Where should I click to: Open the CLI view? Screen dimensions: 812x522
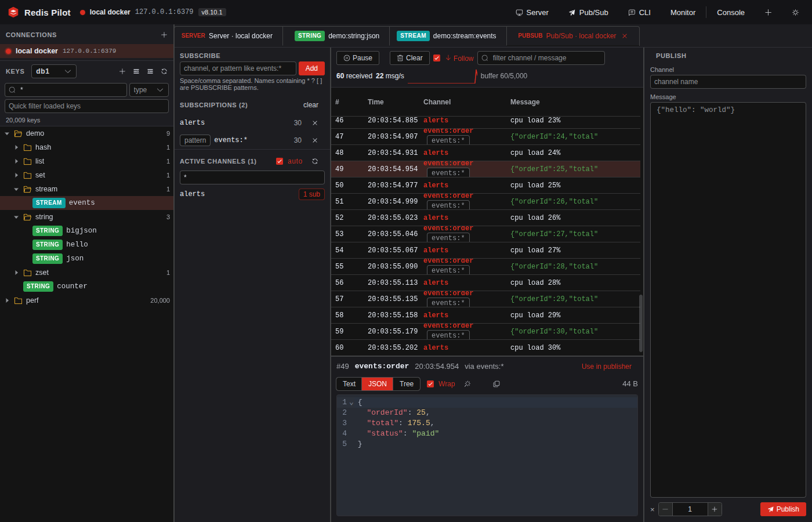coord(639,12)
